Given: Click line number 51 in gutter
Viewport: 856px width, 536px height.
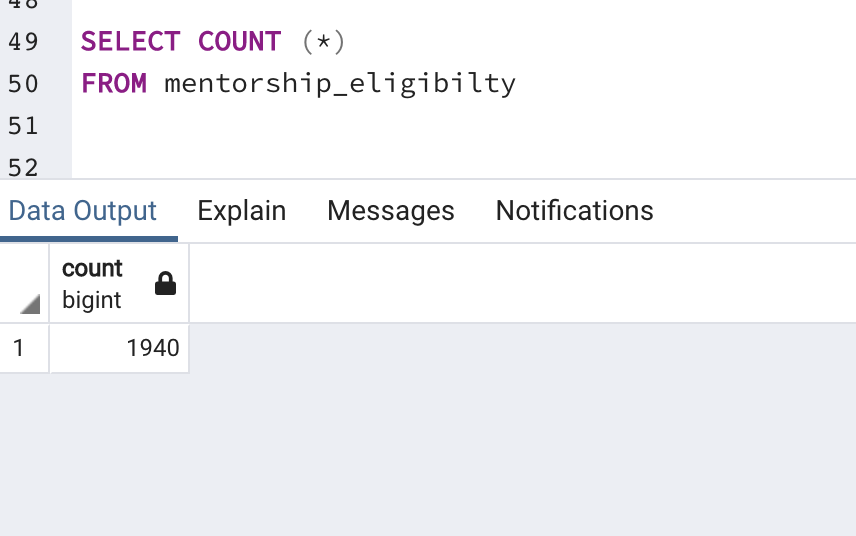Looking at the screenshot, I should click(x=23, y=126).
